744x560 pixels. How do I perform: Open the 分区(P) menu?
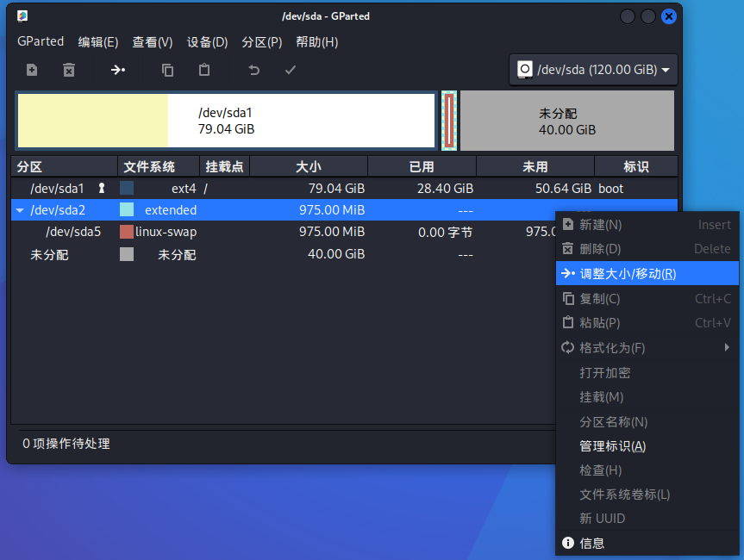click(x=262, y=41)
